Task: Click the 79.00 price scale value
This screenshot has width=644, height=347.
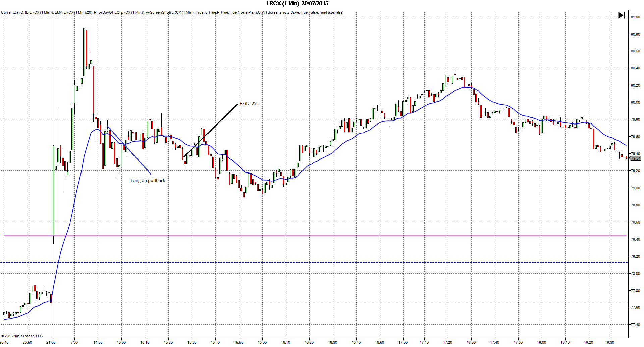Action: [635, 188]
